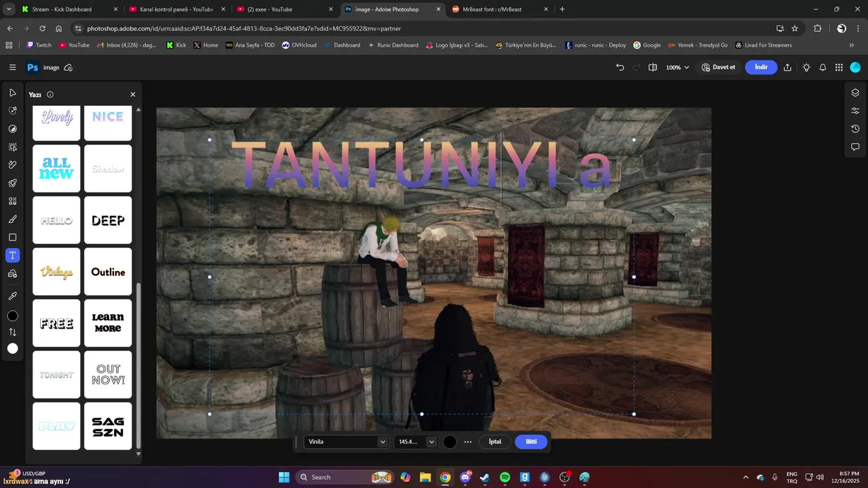Select the Text (T) tool
This screenshot has height=488, width=868.
[x=12, y=256]
